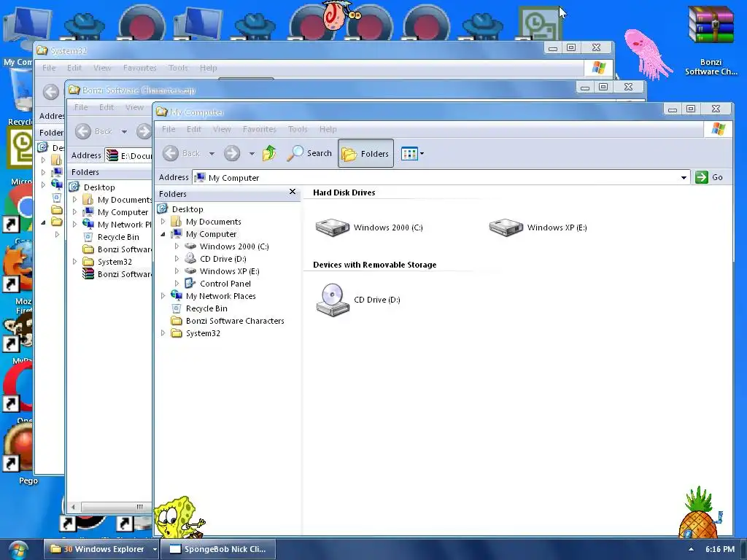Viewport: 747px width, 560px height.
Task: Open the Address bar dropdown in My Computer
Action: pos(684,178)
